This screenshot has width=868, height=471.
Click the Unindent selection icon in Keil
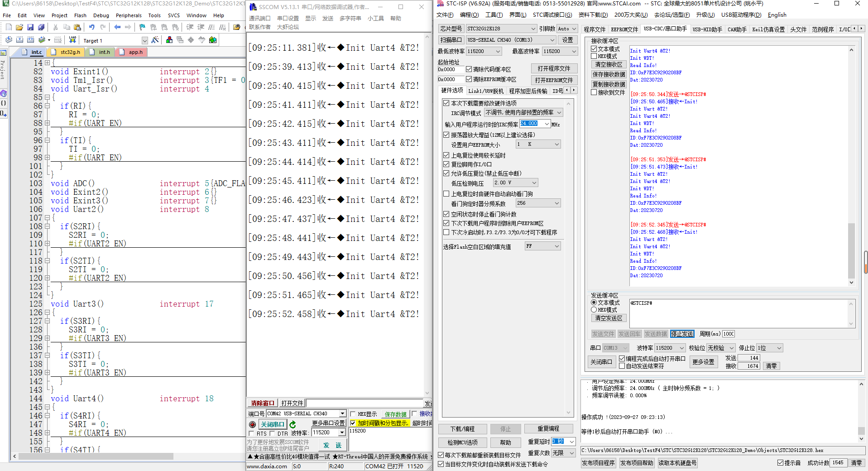click(201, 27)
